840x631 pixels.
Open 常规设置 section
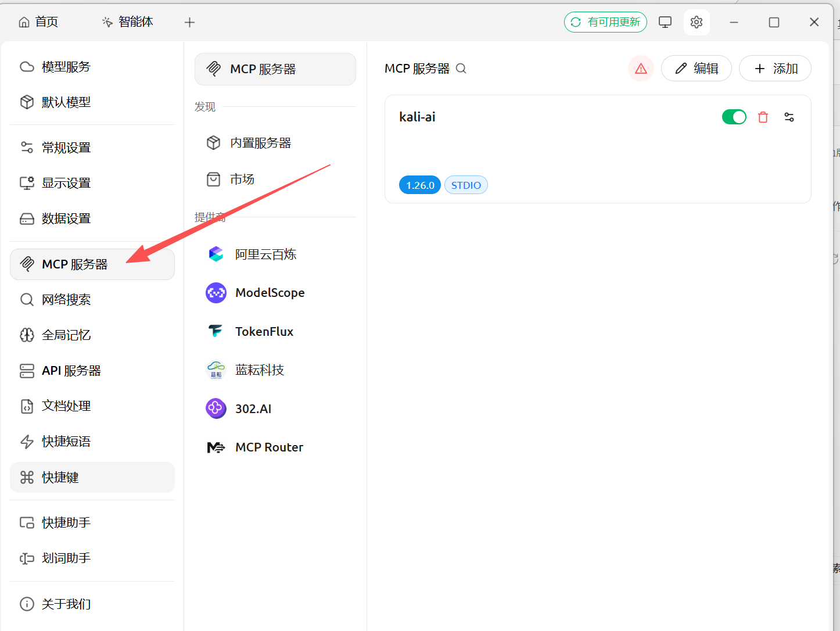92,148
